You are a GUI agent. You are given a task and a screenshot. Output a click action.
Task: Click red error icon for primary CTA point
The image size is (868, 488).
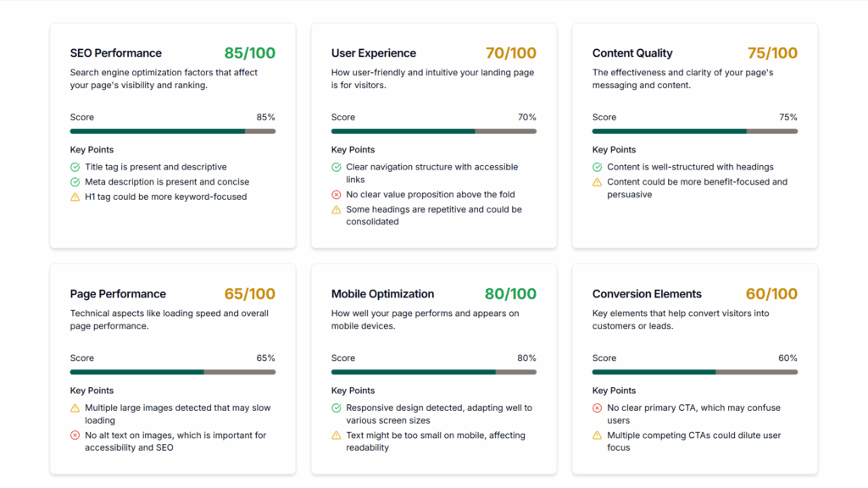pos(598,408)
